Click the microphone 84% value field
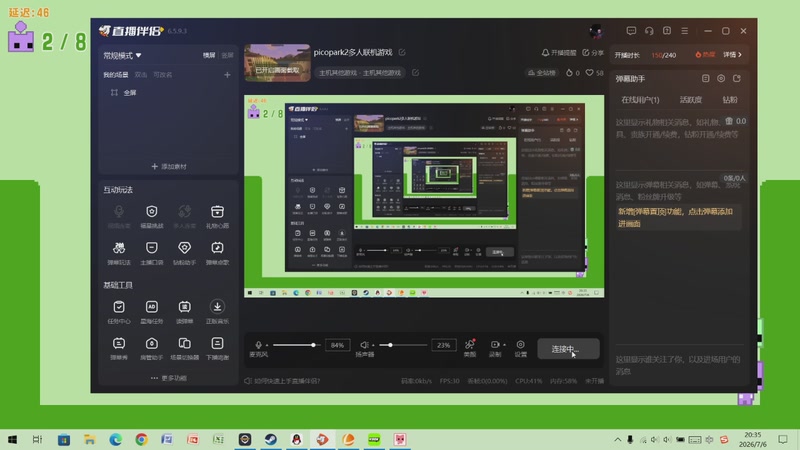The width and height of the screenshot is (800, 450). pyautogui.click(x=337, y=345)
